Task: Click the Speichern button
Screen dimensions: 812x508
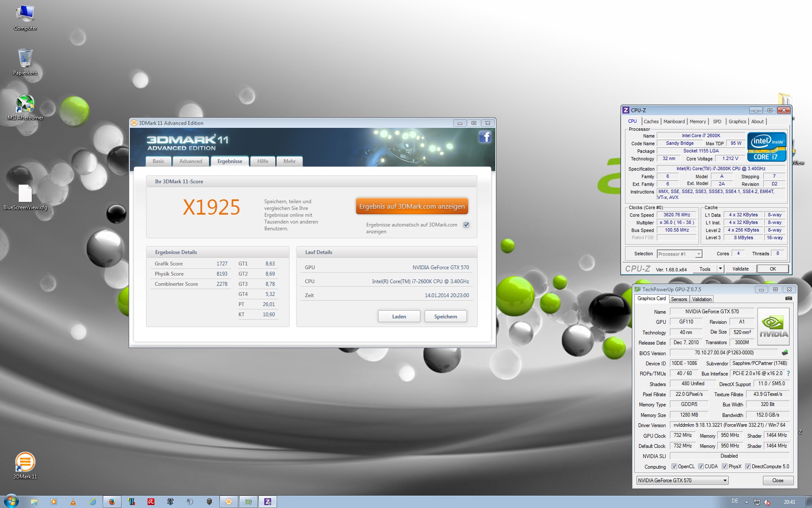Action: click(445, 317)
